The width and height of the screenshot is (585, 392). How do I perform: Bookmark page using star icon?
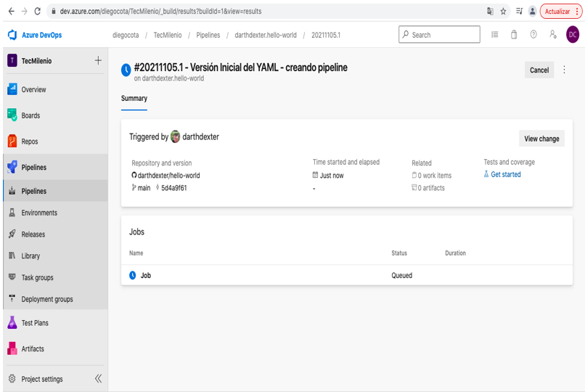click(x=503, y=11)
